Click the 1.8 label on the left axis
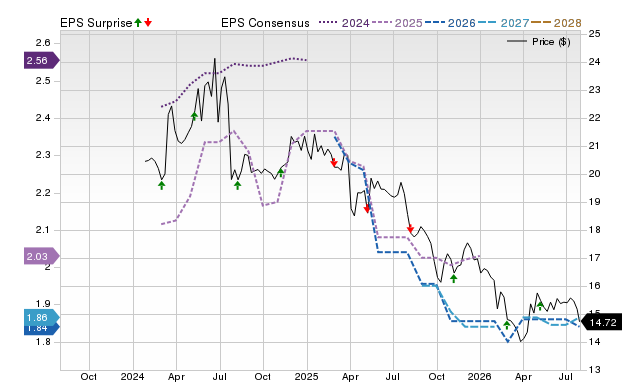This screenshot has height=382, width=640. tap(43, 342)
